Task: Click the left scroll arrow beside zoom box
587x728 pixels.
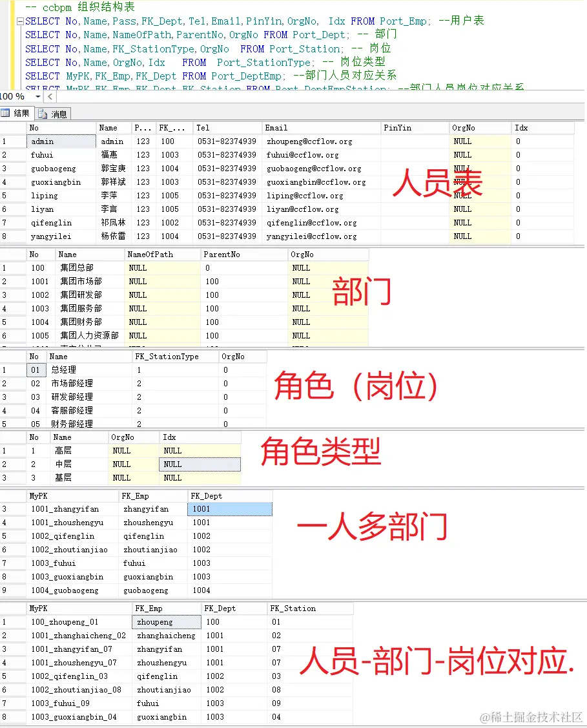Action: coord(50,97)
